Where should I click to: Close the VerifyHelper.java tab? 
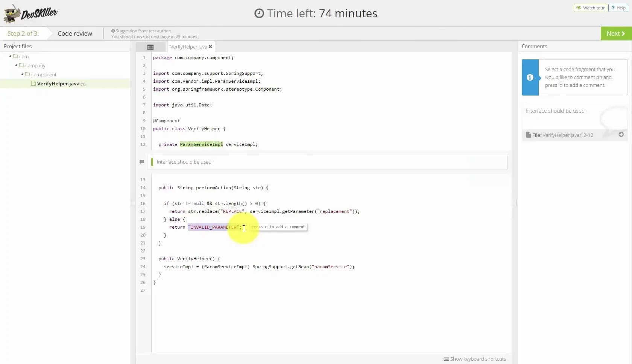(x=210, y=47)
